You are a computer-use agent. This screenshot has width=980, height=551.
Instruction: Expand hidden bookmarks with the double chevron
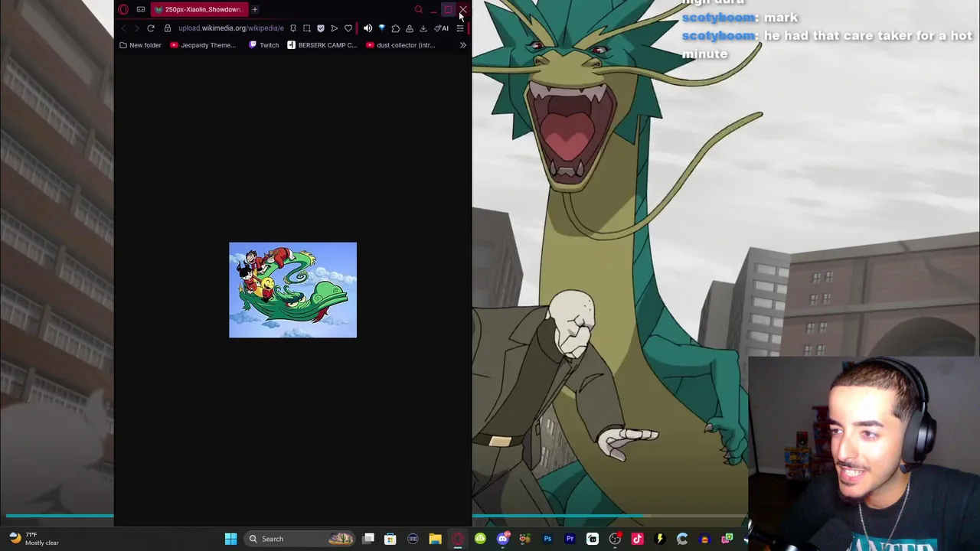(462, 45)
